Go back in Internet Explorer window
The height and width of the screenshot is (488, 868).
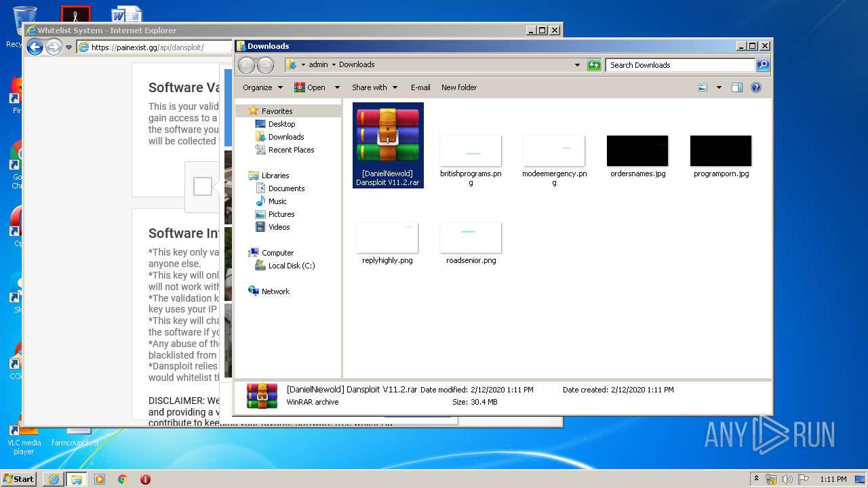tap(35, 47)
